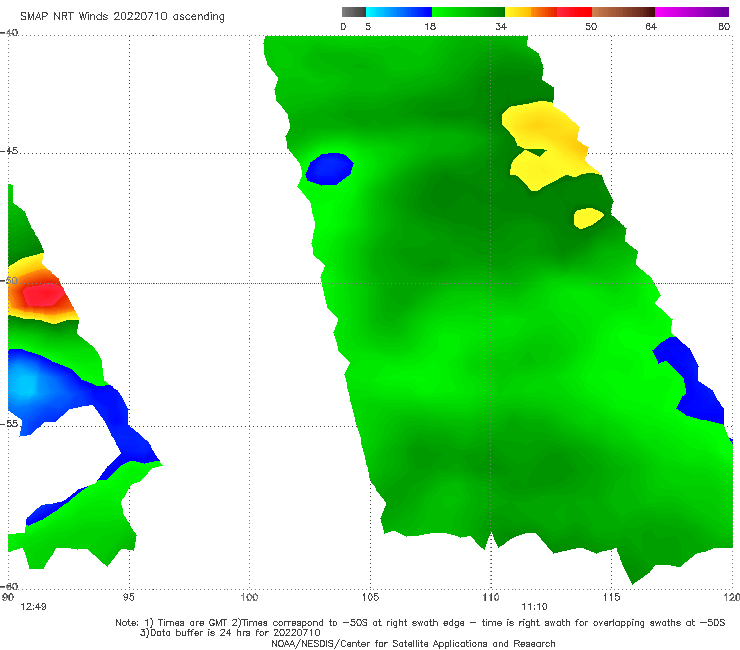The image size is (740, 650).
Task: Click the longitude label '100'
Action: pyautogui.click(x=249, y=597)
